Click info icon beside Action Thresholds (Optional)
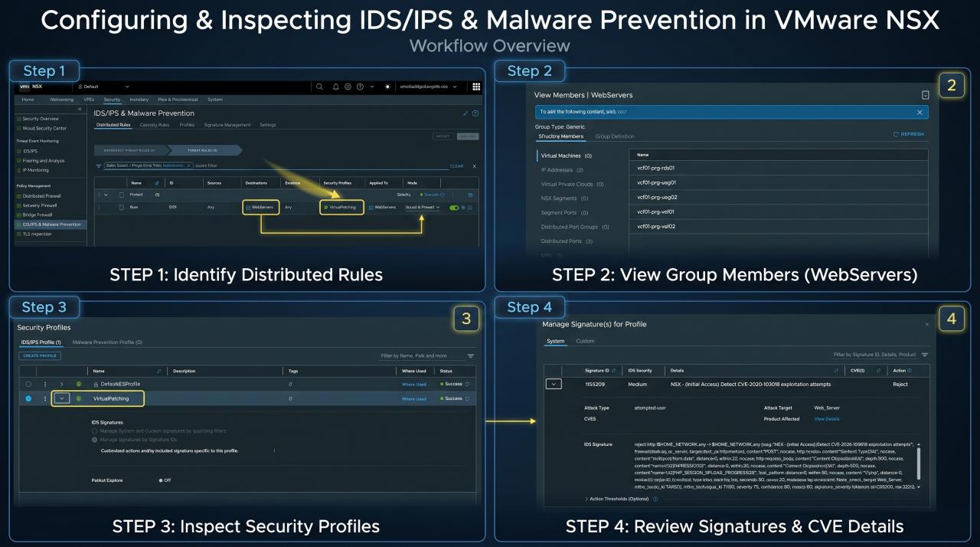Viewport: 980px width, 547px height. pyautogui.click(x=655, y=499)
